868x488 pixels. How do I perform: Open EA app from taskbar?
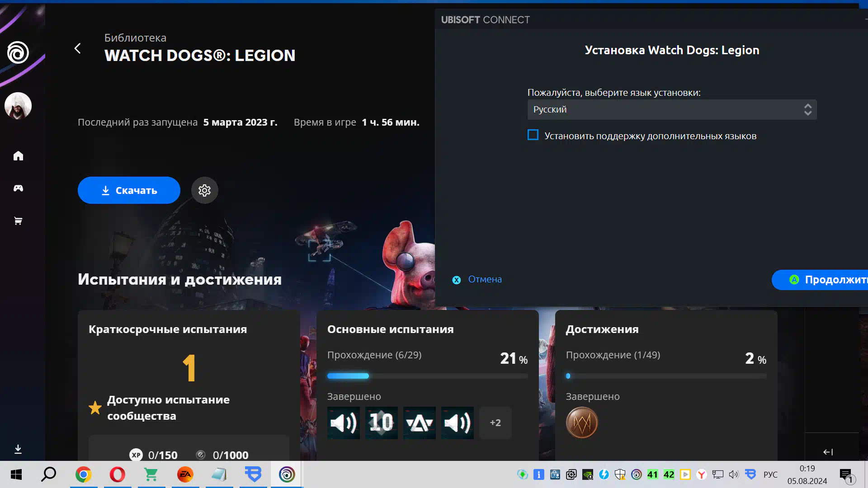tap(185, 474)
